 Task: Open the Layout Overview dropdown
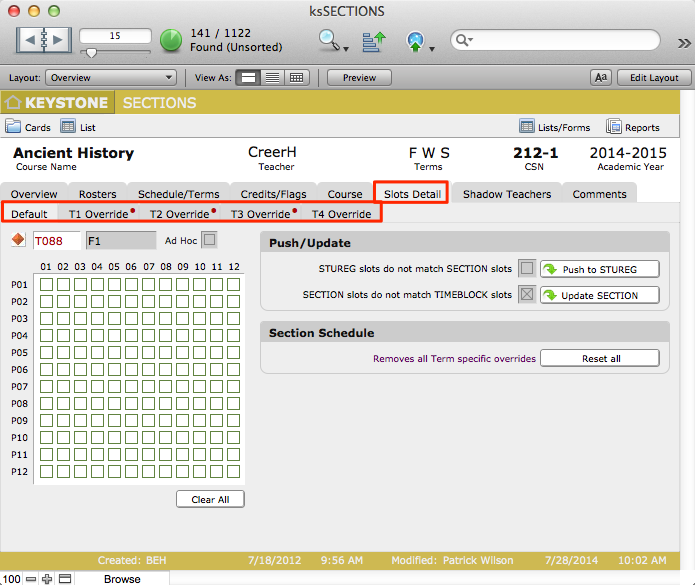(112, 77)
